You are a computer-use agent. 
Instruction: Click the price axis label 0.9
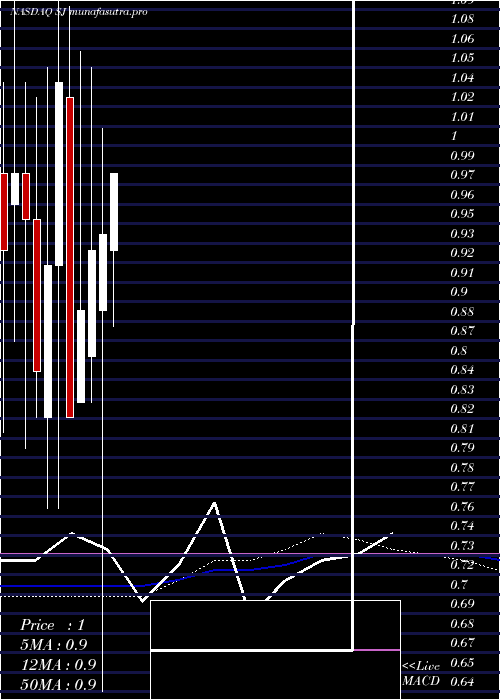pyautogui.click(x=459, y=292)
